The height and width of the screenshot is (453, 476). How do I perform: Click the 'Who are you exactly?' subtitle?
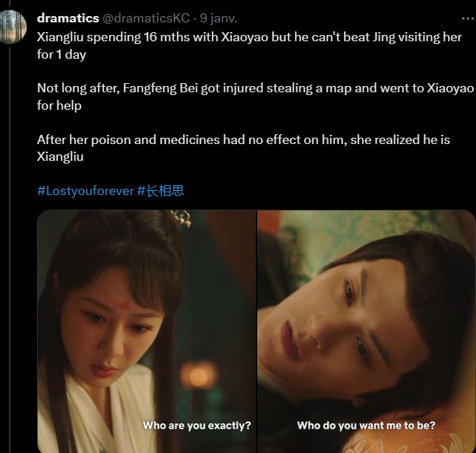[x=197, y=425]
